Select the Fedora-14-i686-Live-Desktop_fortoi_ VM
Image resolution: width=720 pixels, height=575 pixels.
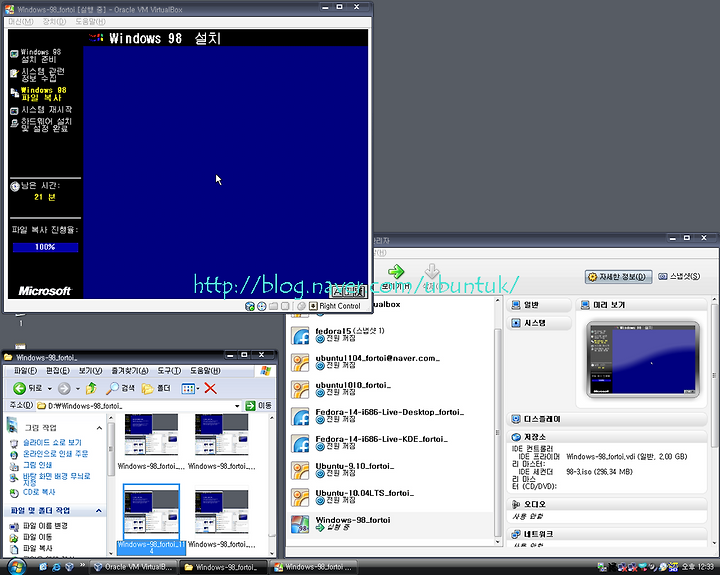pyautogui.click(x=391, y=416)
